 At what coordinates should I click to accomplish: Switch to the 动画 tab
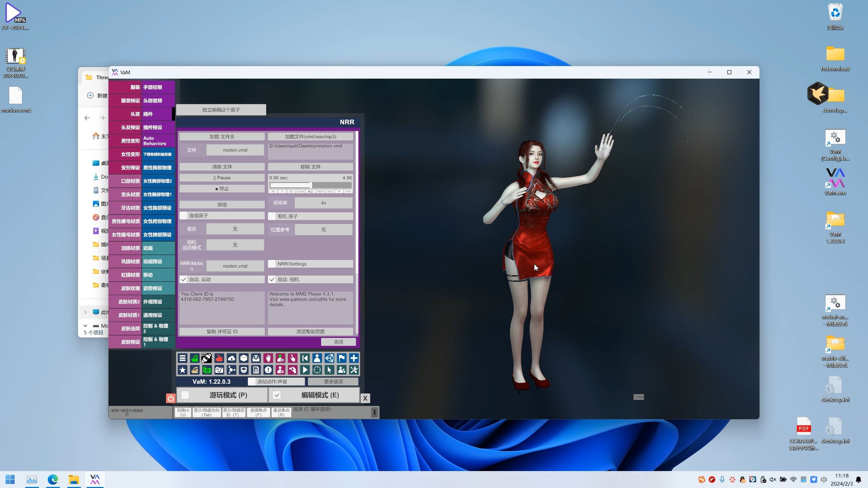[x=158, y=248]
